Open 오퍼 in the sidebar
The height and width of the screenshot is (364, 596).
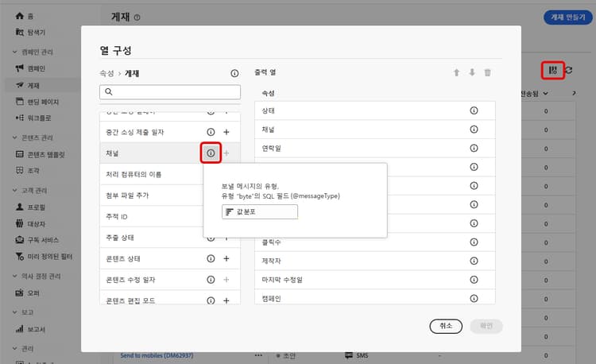(x=27, y=293)
